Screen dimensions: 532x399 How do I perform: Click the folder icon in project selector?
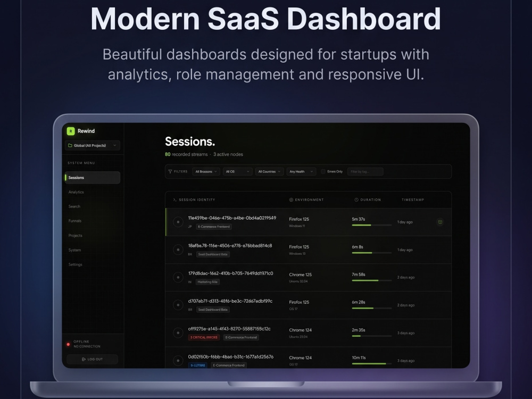tap(70, 146)
